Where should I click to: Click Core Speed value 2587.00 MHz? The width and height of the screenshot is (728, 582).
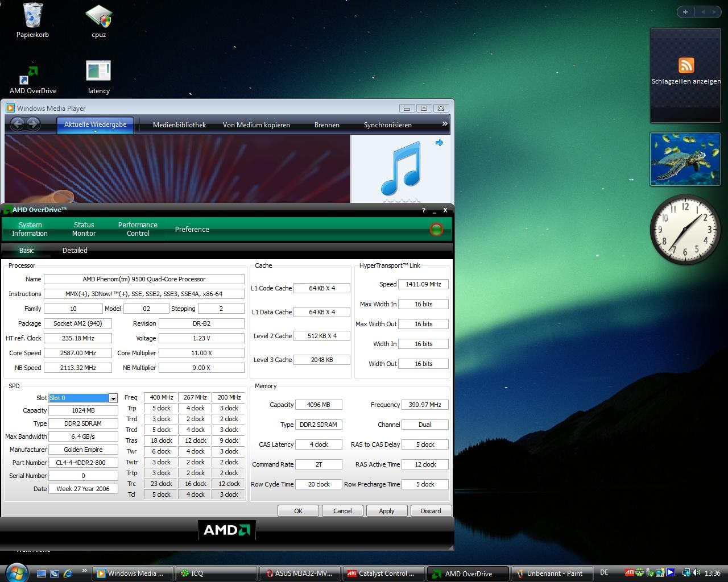tap(78, 353)
